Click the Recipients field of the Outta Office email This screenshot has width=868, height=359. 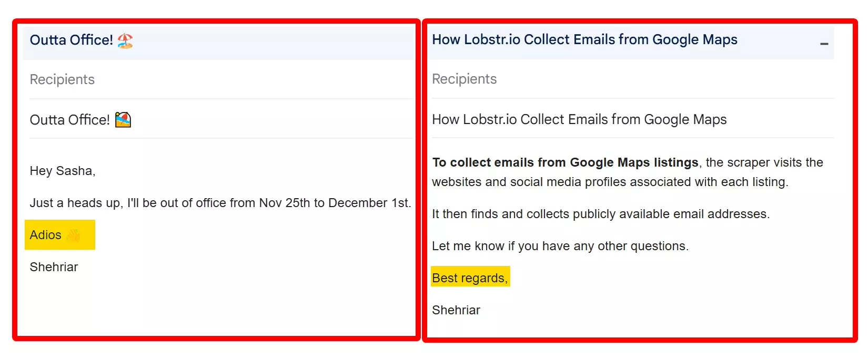62,79
